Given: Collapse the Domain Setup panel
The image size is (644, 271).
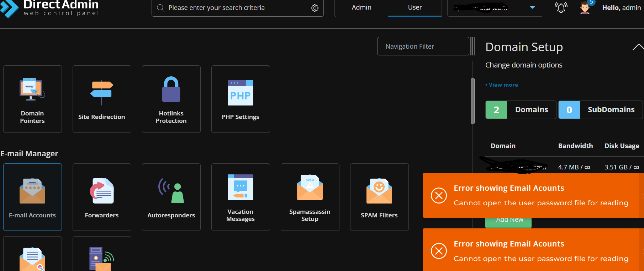Looking at the screenshot, I should pyautogui.click(x=638, y=47).
